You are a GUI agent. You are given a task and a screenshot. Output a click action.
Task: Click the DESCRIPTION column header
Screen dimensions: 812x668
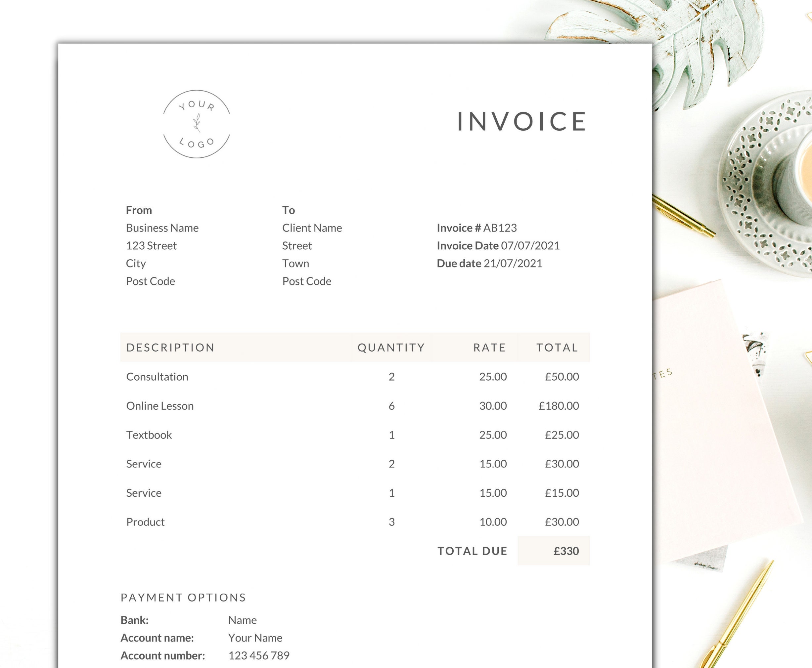[170, 348]
